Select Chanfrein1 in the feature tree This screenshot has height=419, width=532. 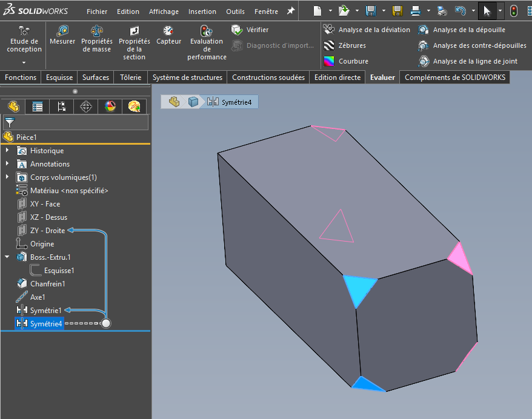click(47, 284)
